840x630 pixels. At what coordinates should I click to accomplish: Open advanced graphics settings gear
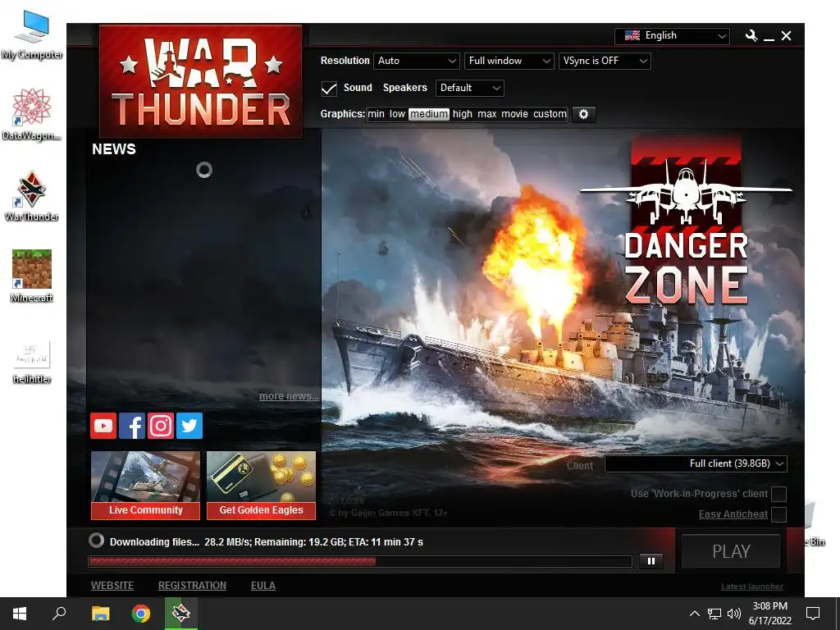tap(584, 114)
